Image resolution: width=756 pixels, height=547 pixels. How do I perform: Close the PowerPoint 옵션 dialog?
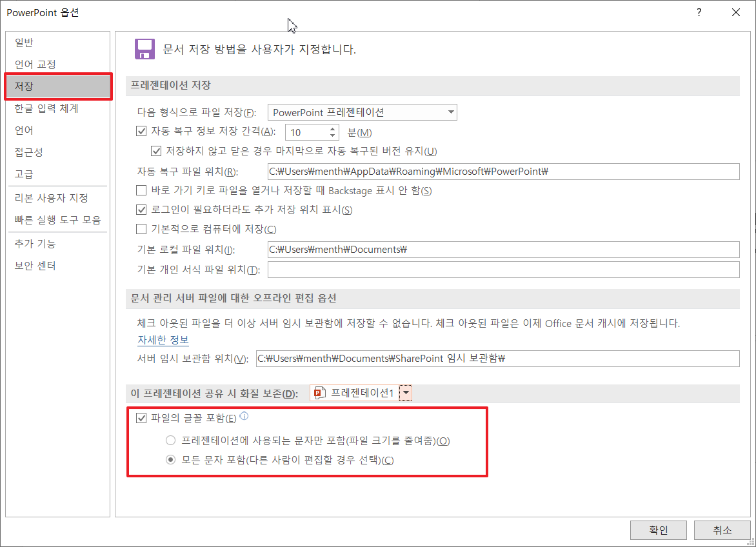pyautogui.click(x=736, y=12)
